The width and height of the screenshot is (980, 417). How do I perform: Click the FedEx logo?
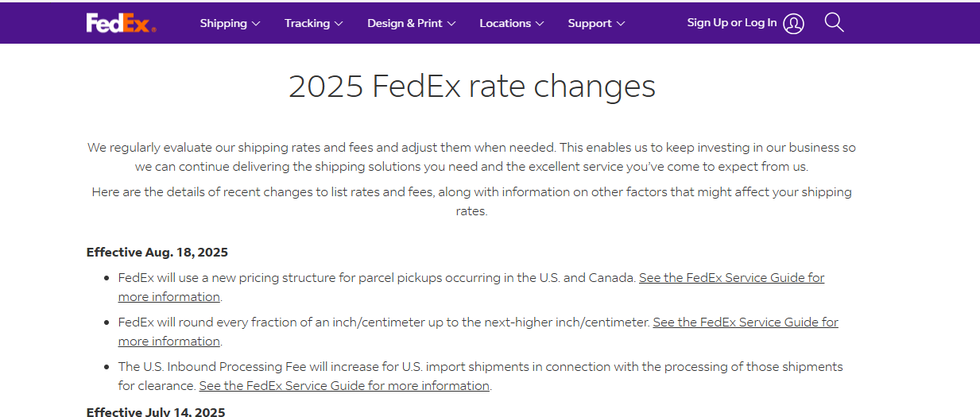(x=121, y=23)
